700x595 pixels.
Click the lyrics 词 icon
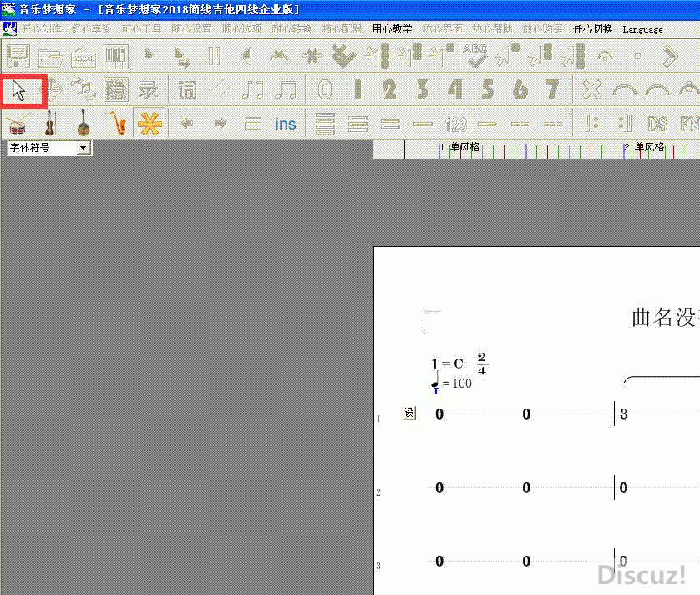click(187, 89)
